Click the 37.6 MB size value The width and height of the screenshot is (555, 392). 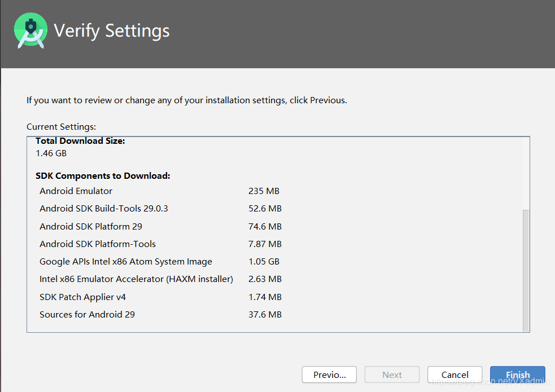pos(265,314)
